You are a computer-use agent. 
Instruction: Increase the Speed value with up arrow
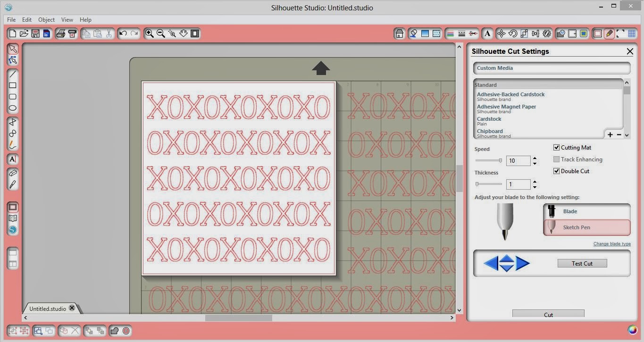click(535, 158)
